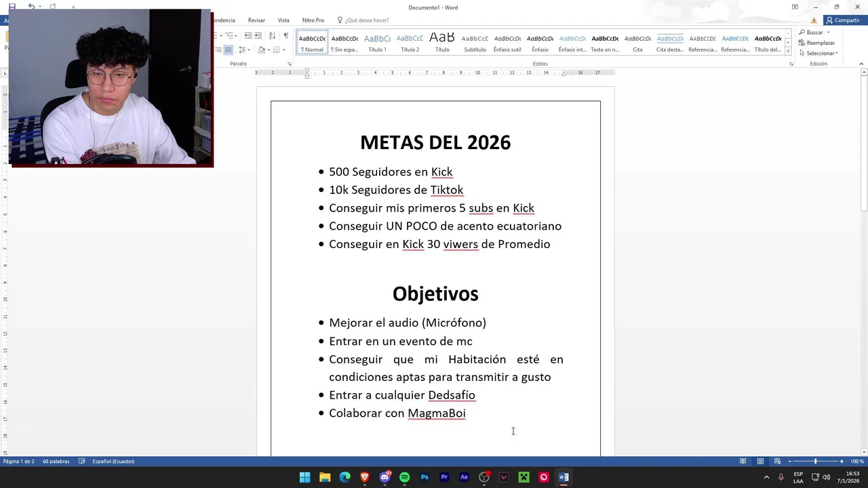Click the horizontal ruler first-line indent marker
868x488 pixels.
pos(307,70)
